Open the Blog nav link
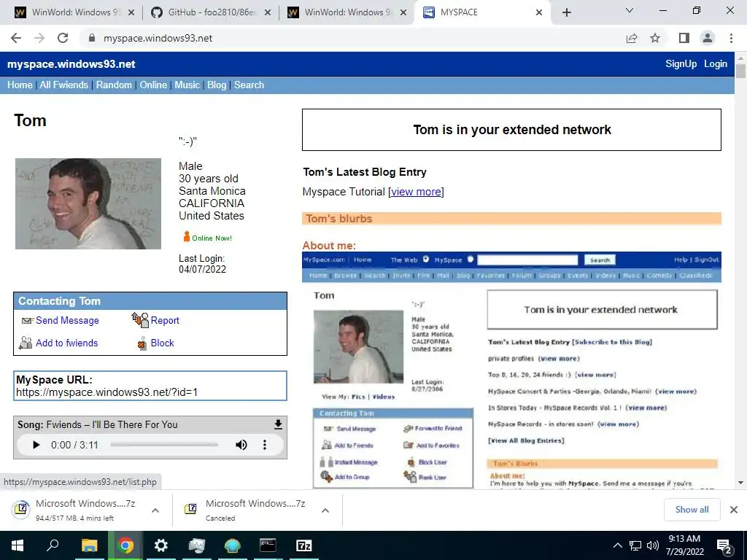This screenshot has width=747, height=560. (217, 85)
